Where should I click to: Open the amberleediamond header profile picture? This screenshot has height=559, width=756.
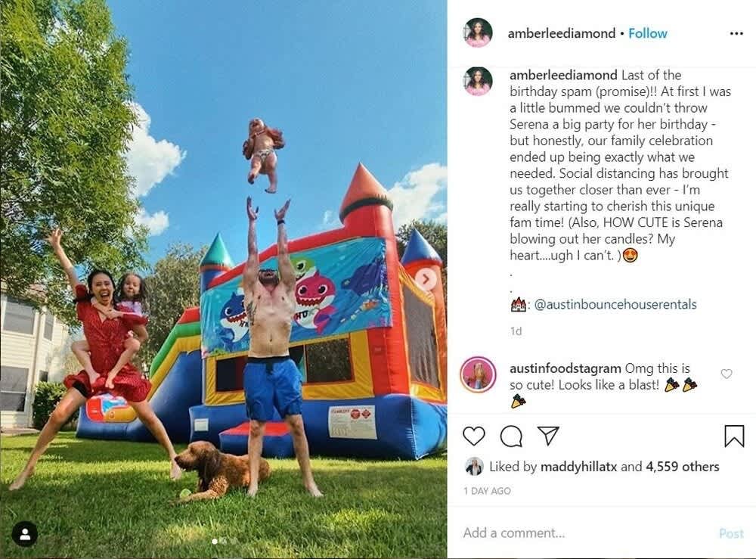478,33
